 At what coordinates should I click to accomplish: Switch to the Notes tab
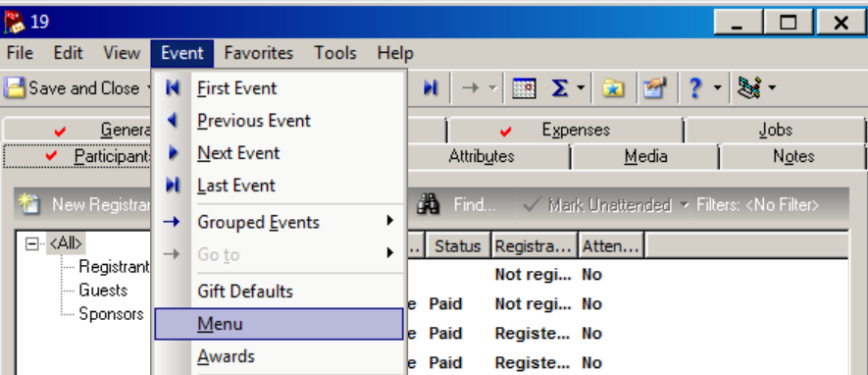click(x=792, y=156)
